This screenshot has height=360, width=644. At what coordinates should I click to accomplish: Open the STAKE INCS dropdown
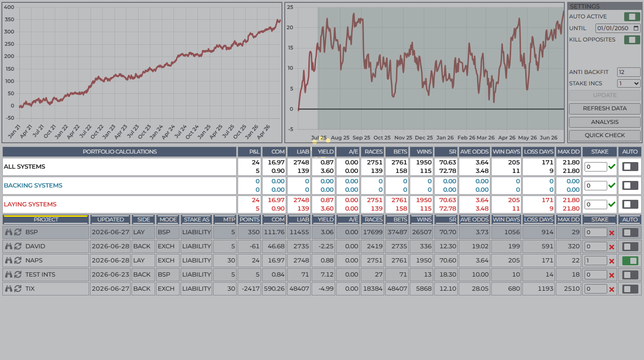(628, 83)
